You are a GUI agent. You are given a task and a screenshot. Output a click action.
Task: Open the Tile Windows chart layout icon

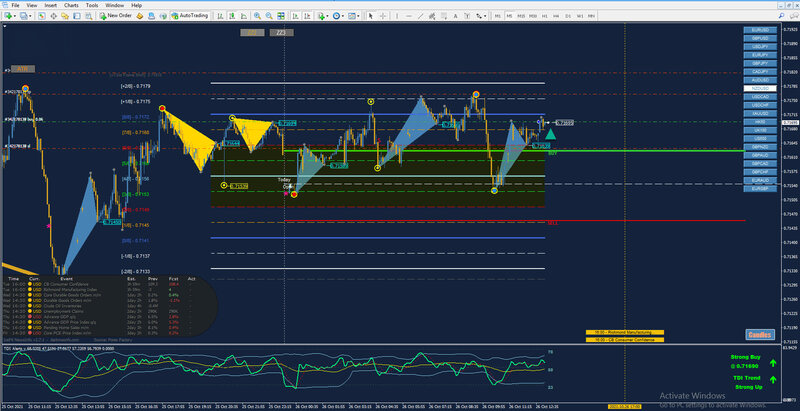coord(281,16)
